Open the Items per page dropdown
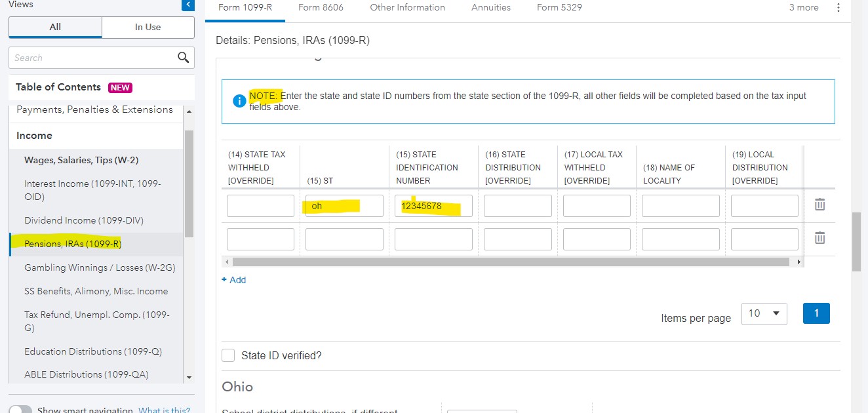Screen dimensions: 868x413 764,313
